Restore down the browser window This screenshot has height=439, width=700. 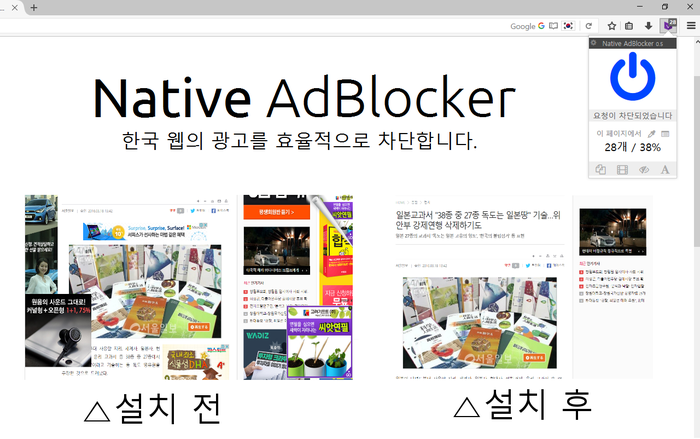[665, 7]
